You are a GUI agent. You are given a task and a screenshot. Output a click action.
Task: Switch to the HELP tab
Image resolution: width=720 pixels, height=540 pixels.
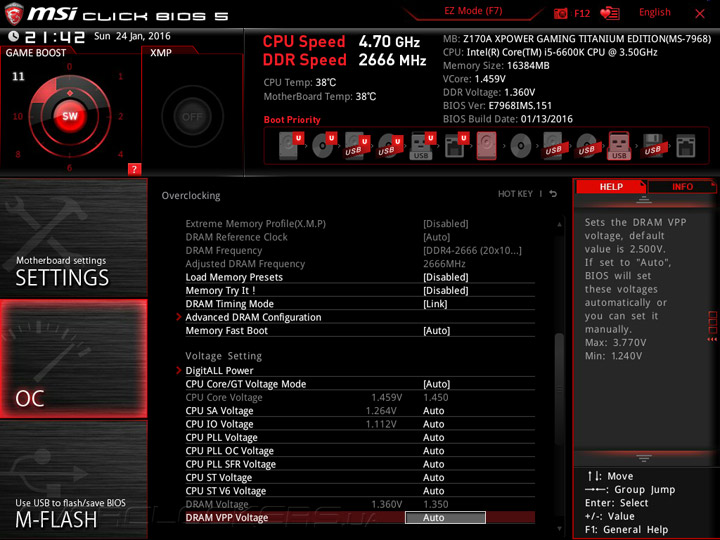tap(611, 186)
